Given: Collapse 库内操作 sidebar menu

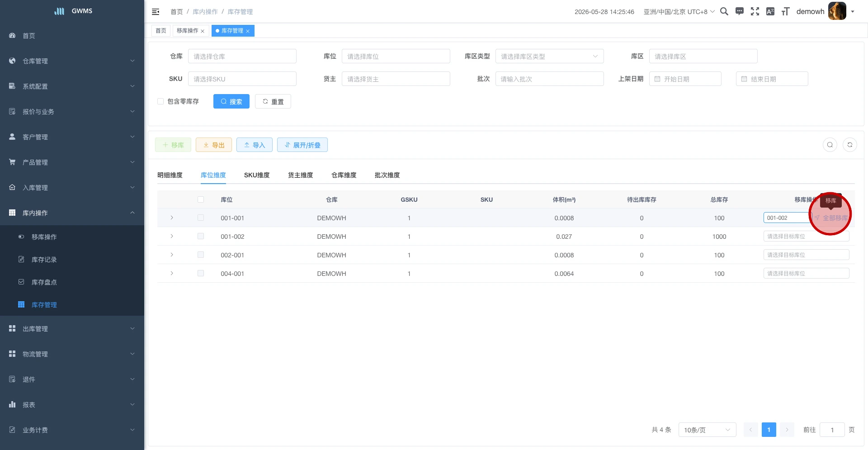Looking at the screenshot, I should 72,213.
